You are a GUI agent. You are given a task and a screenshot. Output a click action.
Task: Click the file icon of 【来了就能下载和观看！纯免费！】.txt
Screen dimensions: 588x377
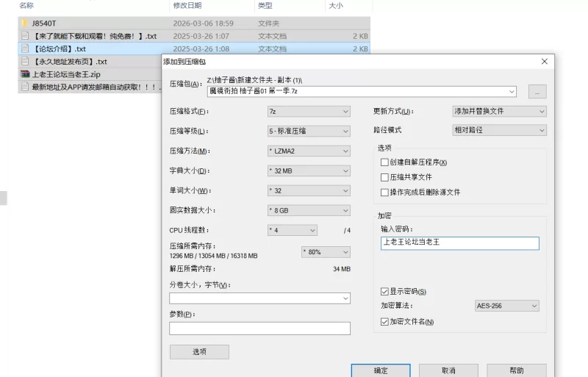pyautogui.click(x=25, y=35)
